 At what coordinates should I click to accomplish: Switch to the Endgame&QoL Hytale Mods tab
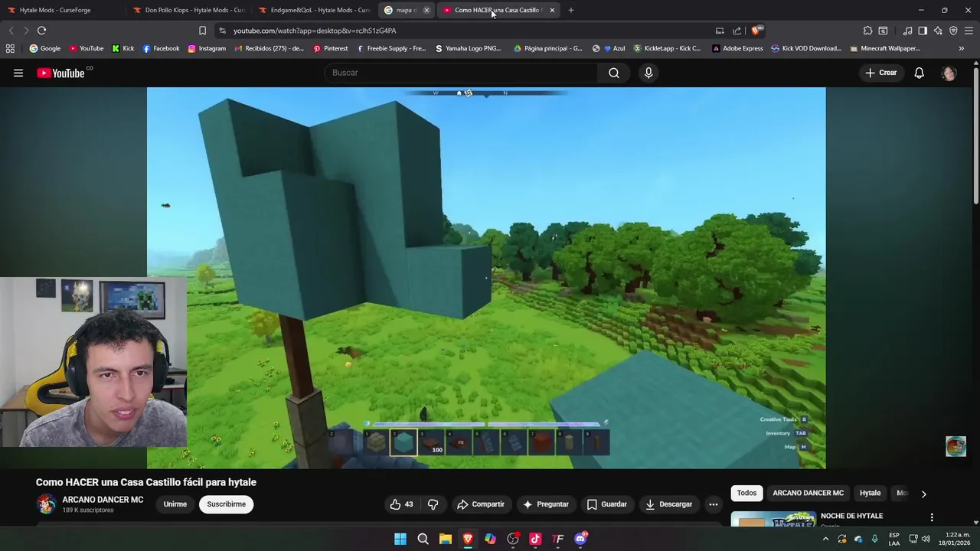coord(315,10)
